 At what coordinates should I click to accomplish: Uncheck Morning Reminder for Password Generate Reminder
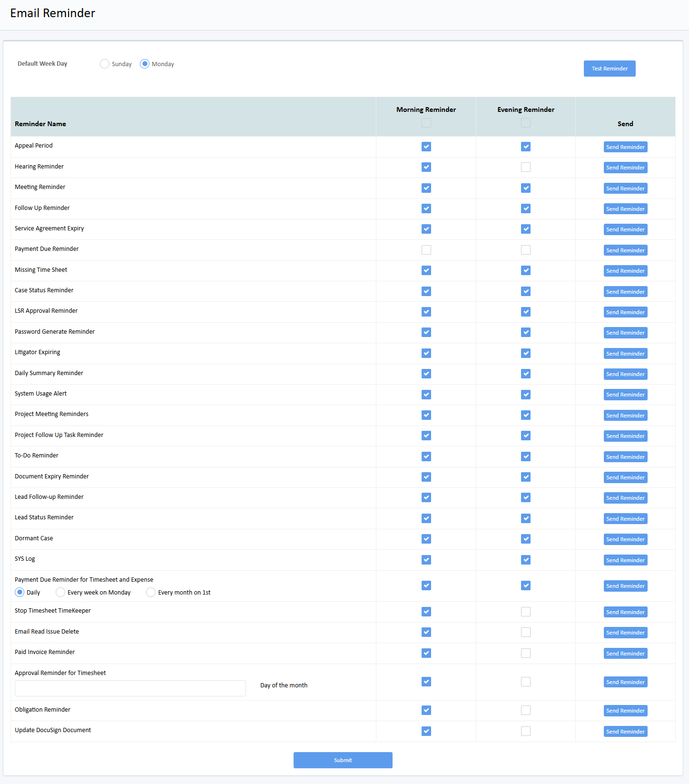[x=426, y=332]
